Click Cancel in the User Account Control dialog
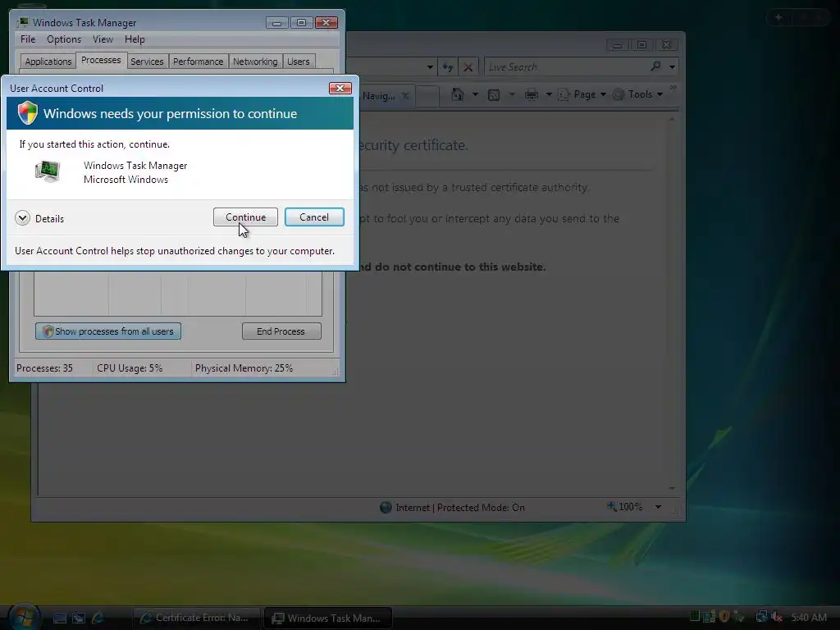The width and height of the screenshot is (840, 630). click(x=314, y=217)
